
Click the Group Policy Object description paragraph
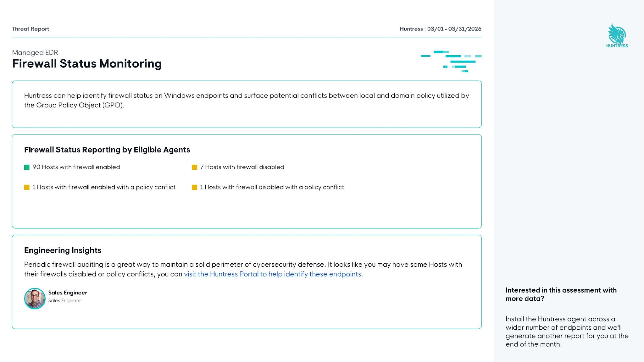click(x=247, y=100)
